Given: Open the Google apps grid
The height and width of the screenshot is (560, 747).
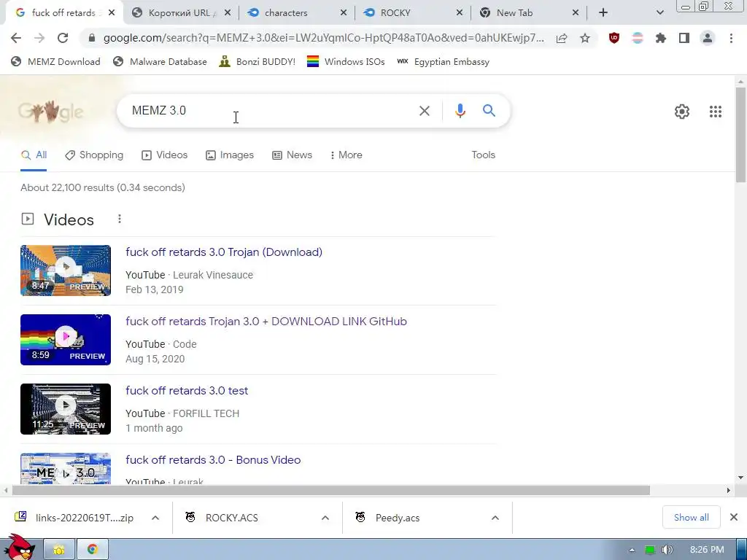Looking at the screenshot, I should [715, 112].
